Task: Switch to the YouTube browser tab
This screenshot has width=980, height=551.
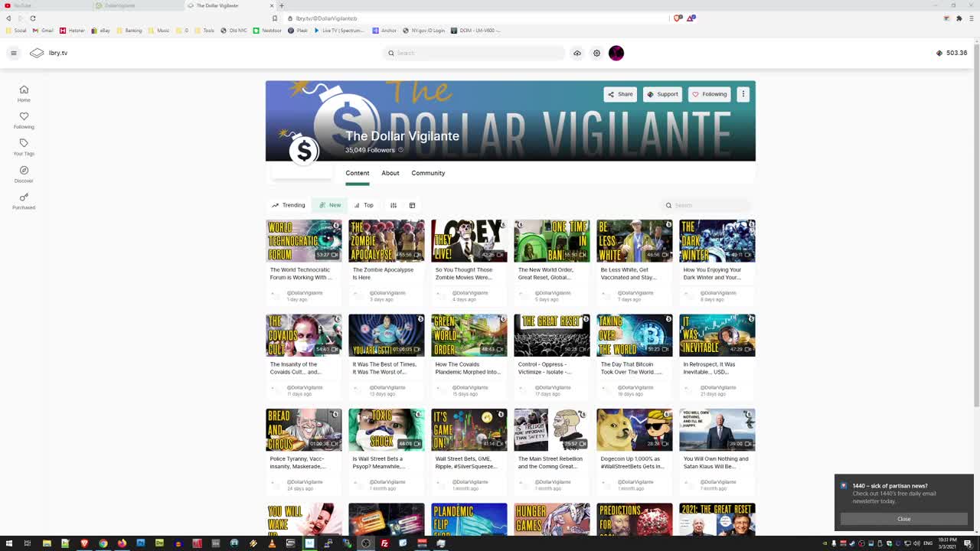Action: pyautogui.click(x=46, y=5)
